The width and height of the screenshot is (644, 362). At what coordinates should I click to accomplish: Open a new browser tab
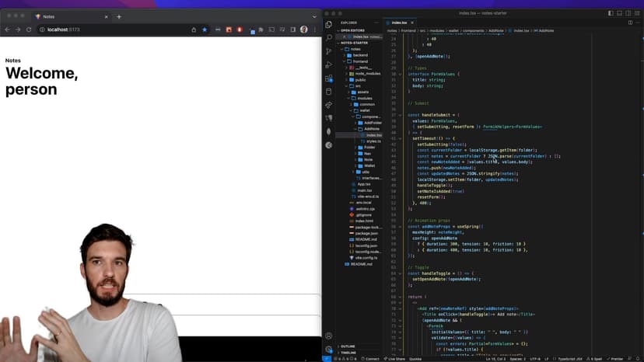[119, 16]
